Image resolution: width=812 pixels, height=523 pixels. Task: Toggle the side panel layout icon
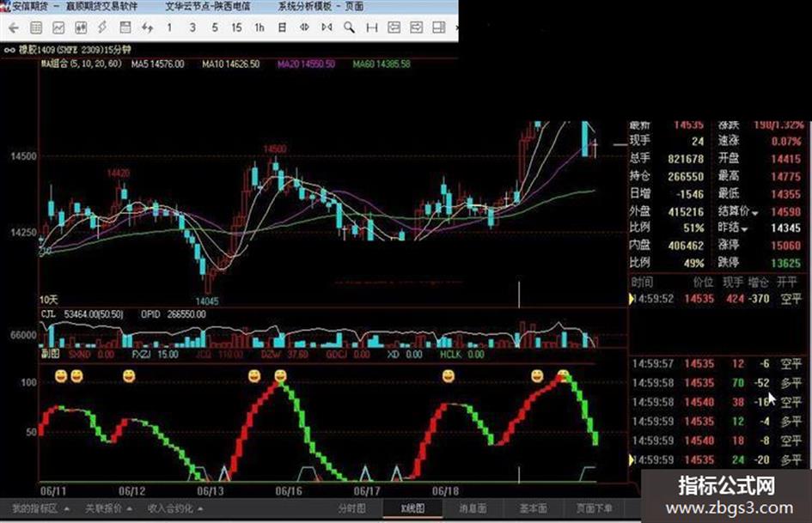pos(438,27)
